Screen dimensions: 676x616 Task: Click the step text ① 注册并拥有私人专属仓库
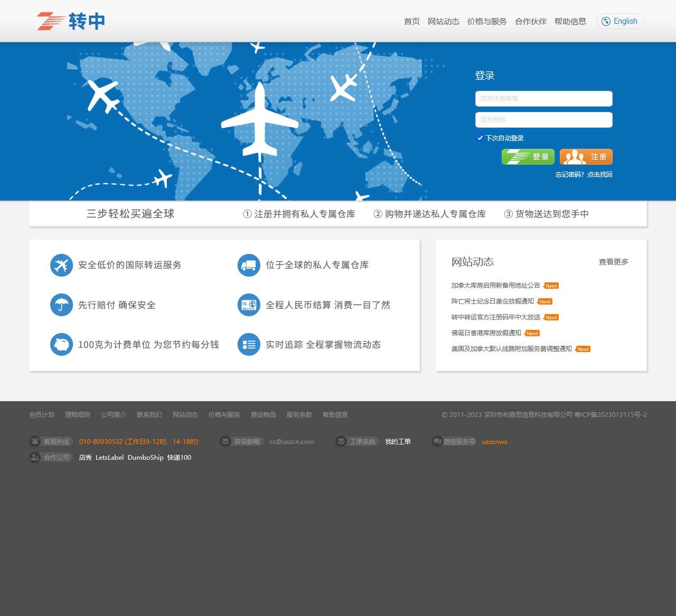299,214
